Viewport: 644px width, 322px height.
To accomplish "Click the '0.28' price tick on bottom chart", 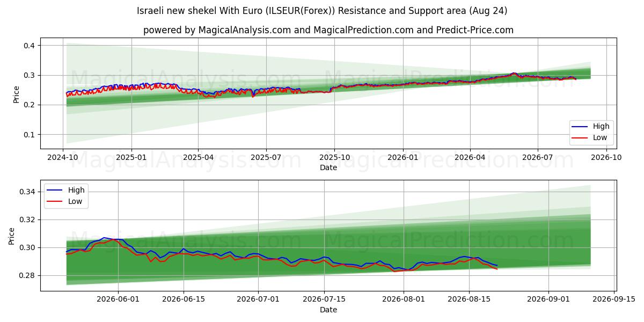I will 28,275.
